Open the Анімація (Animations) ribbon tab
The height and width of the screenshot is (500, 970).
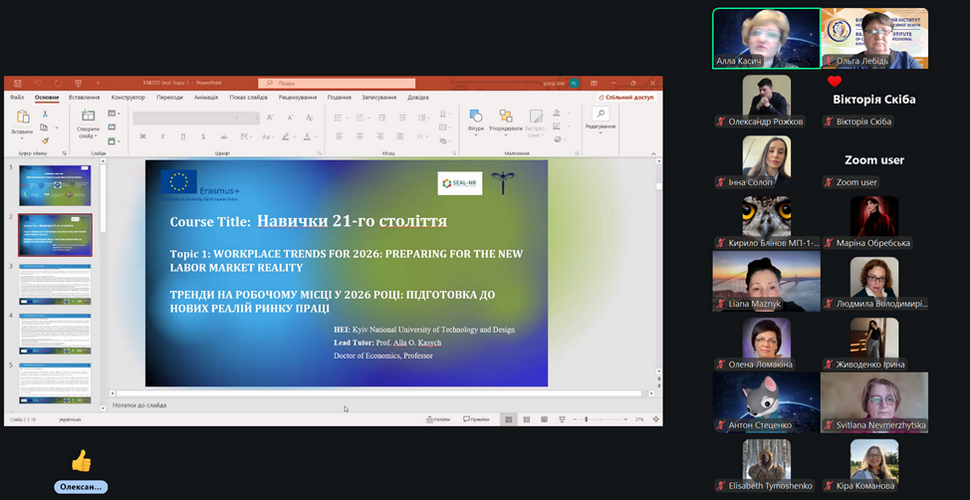[x=206, y=97]
